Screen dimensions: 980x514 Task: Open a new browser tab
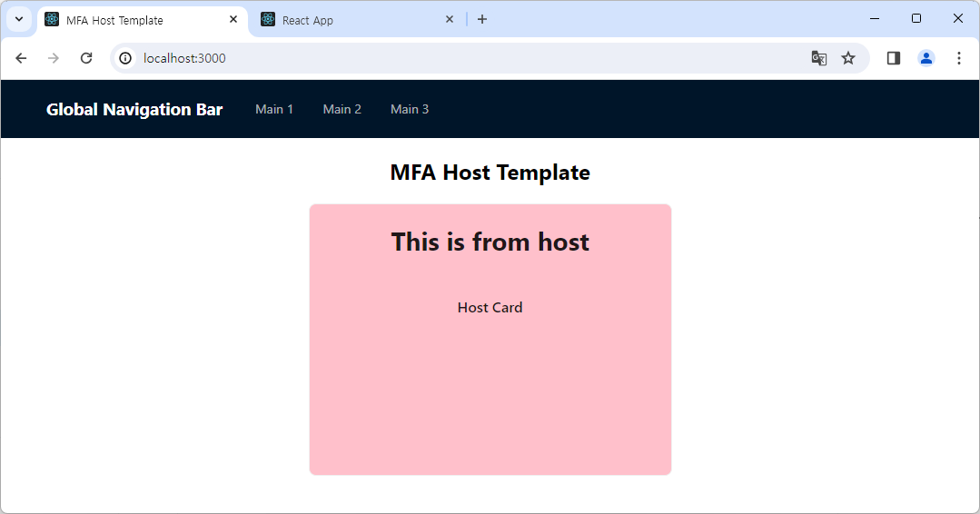click(482, 19)
